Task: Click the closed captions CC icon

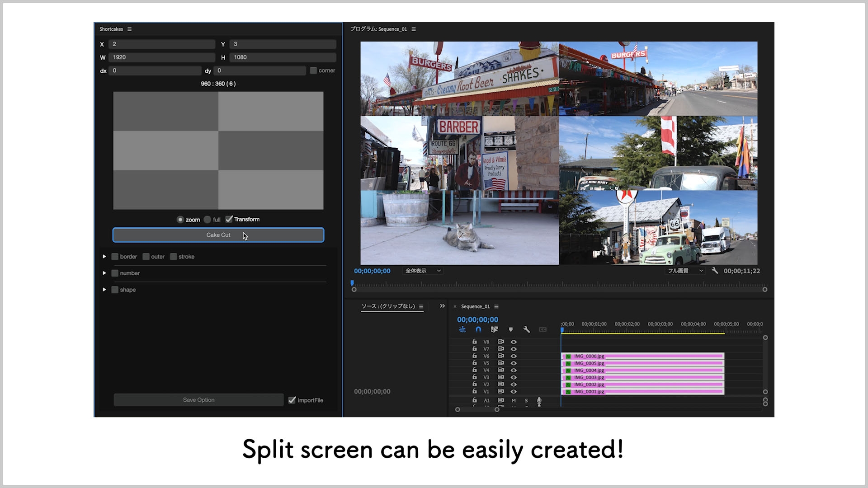Action: click(x=543, y=329)
